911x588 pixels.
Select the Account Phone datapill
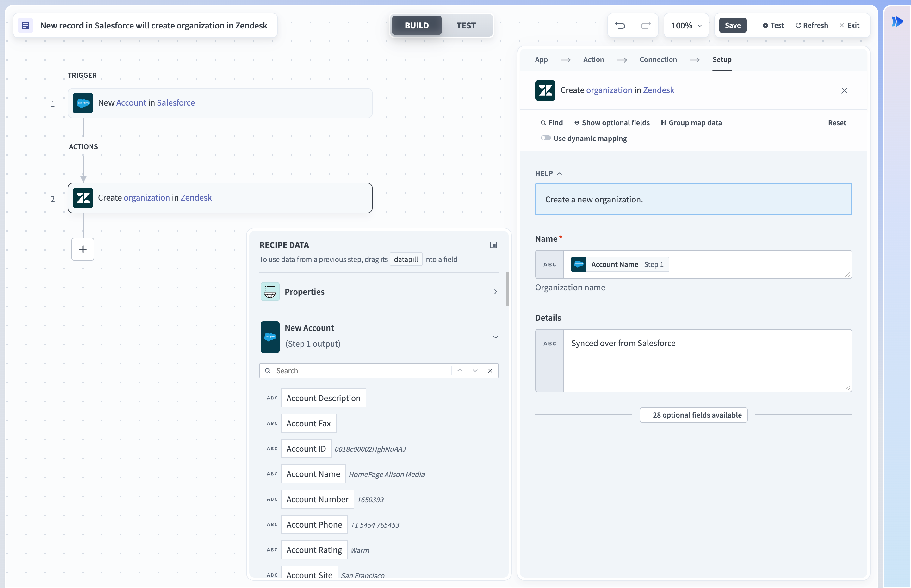pyautogui.click(x=314, y=525)
